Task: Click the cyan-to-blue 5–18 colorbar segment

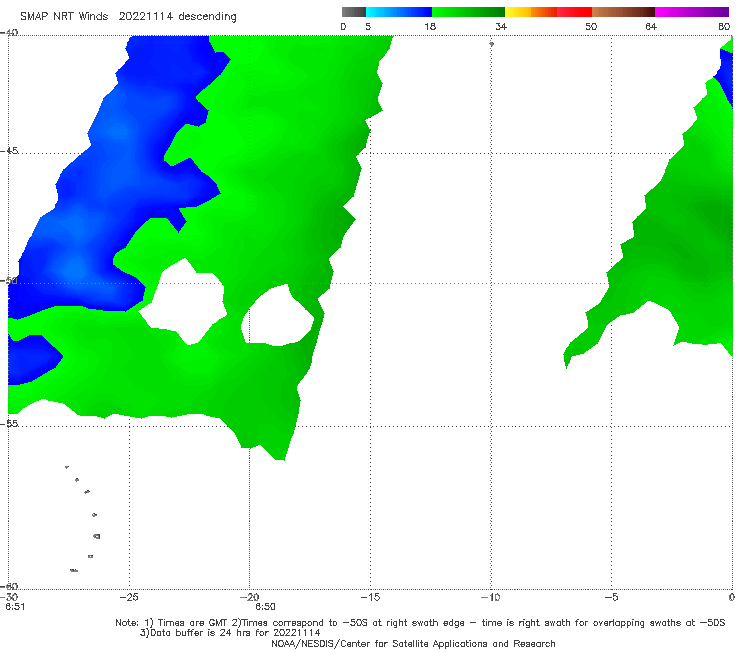Action: [399, 12]
